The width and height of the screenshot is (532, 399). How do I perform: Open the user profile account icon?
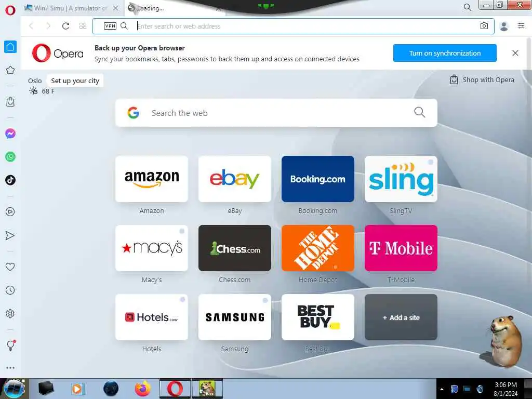pyautogui.click(x=504, y=26)
